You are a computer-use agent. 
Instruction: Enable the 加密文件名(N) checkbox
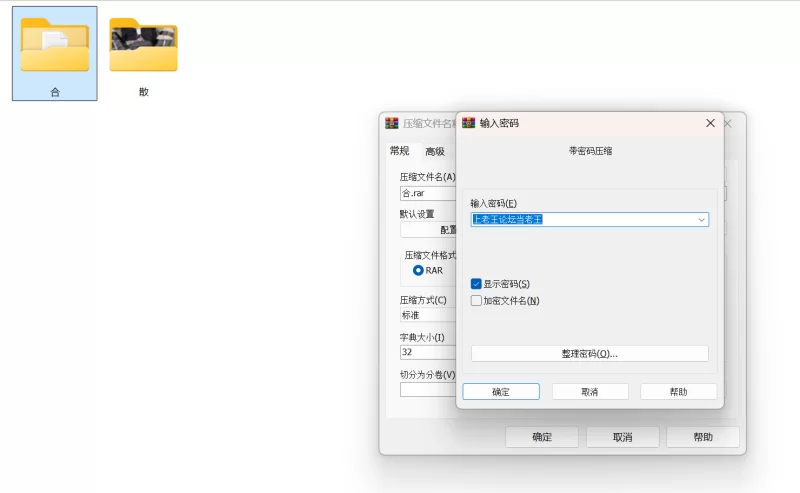(476, 301)
